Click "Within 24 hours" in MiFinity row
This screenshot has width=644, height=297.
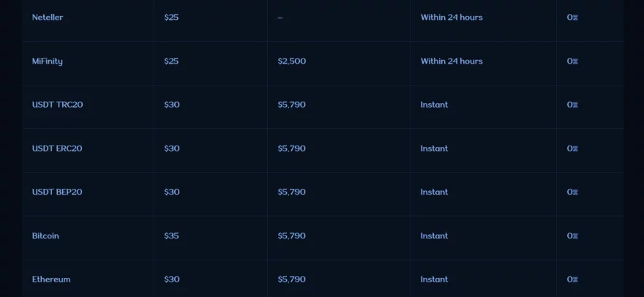[452, 61]
